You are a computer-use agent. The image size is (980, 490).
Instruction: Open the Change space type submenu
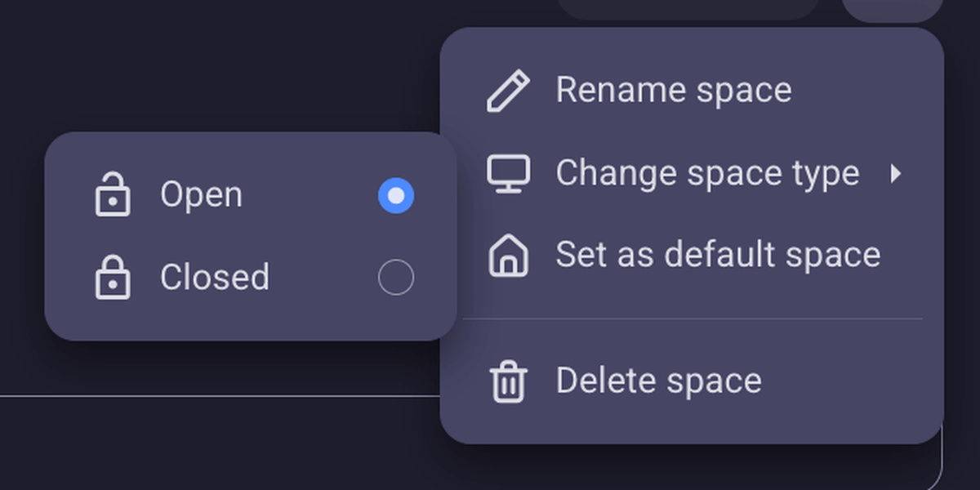(x=707, y=172)
